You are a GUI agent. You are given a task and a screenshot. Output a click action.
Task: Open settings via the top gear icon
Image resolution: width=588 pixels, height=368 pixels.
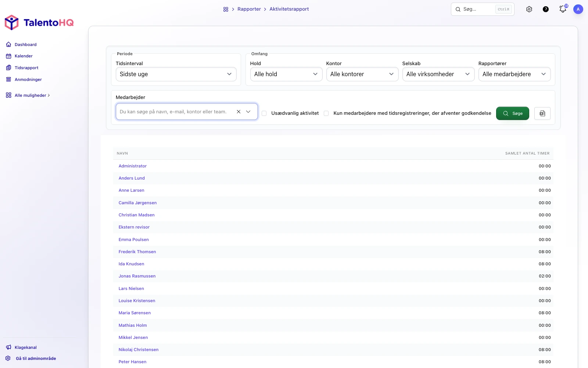click(529, 9)
